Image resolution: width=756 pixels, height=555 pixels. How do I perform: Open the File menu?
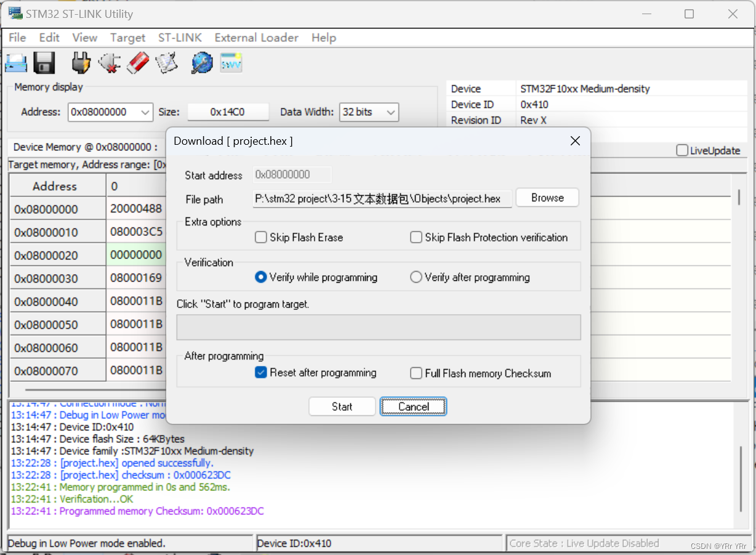pyautogui.click(x=17, y=38)
